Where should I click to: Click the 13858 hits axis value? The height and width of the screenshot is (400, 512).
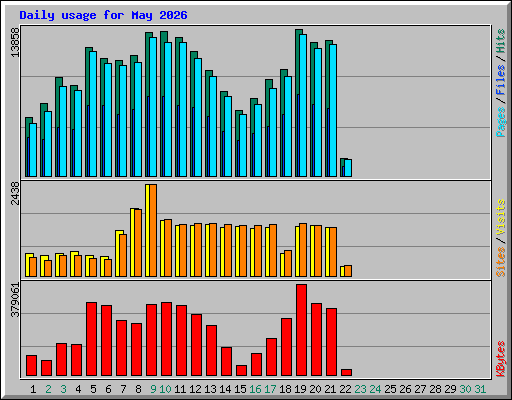point(15,42)
